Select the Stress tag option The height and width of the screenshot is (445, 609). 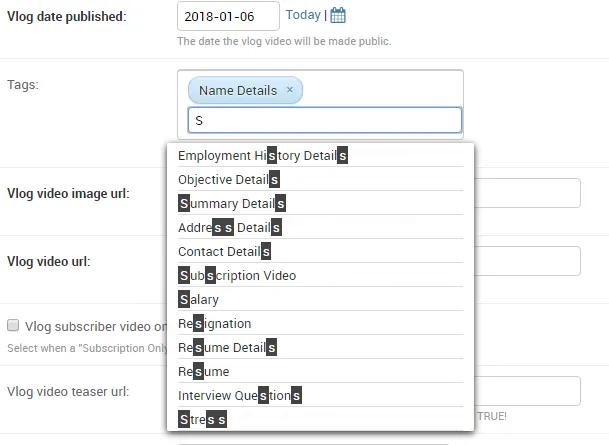click(202, 419)
